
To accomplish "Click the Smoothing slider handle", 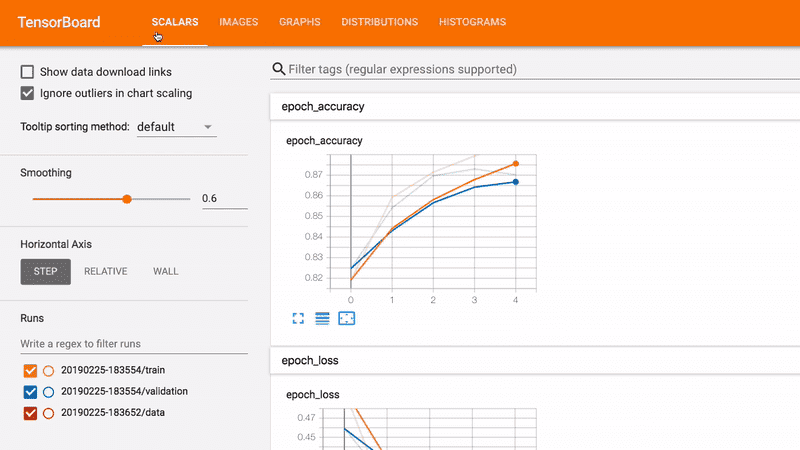I will [127, 199].
